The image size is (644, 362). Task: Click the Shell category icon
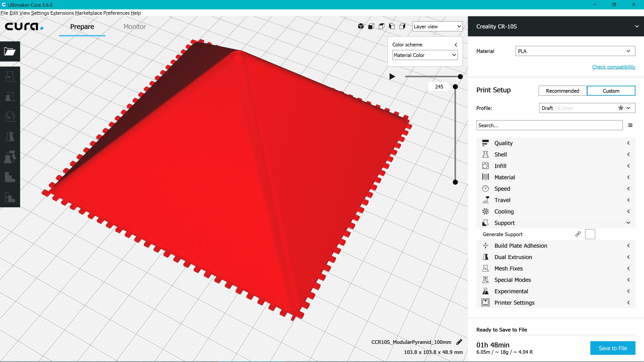point(485,154)
